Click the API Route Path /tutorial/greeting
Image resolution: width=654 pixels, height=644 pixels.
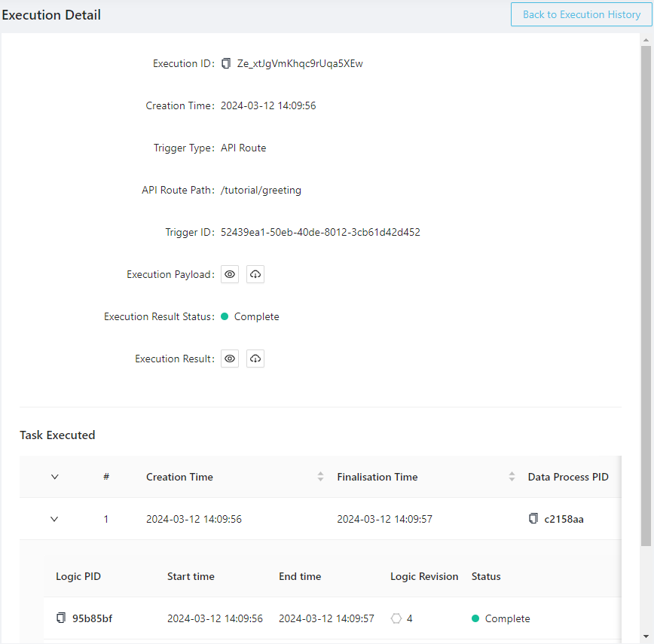261,191
